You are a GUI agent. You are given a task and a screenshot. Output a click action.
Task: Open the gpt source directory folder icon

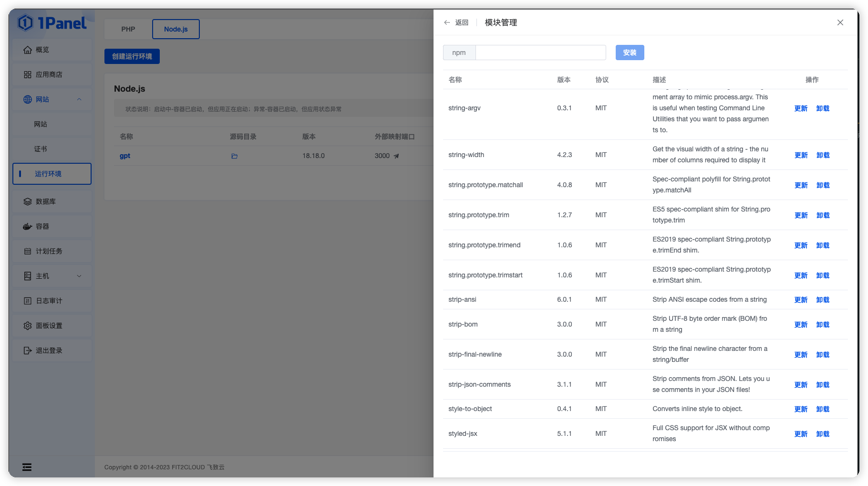click(234, 156)
